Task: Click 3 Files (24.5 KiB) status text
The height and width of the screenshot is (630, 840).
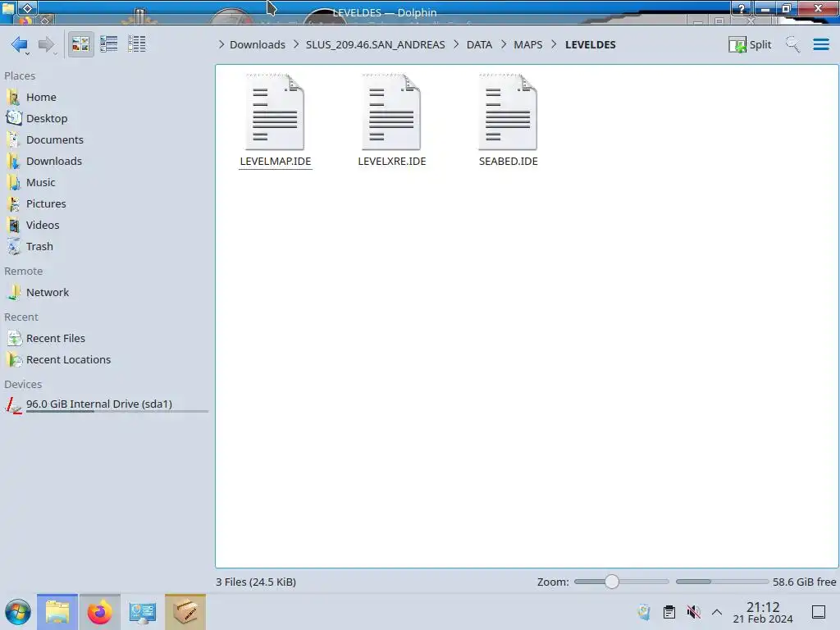Action: (256, 582)
